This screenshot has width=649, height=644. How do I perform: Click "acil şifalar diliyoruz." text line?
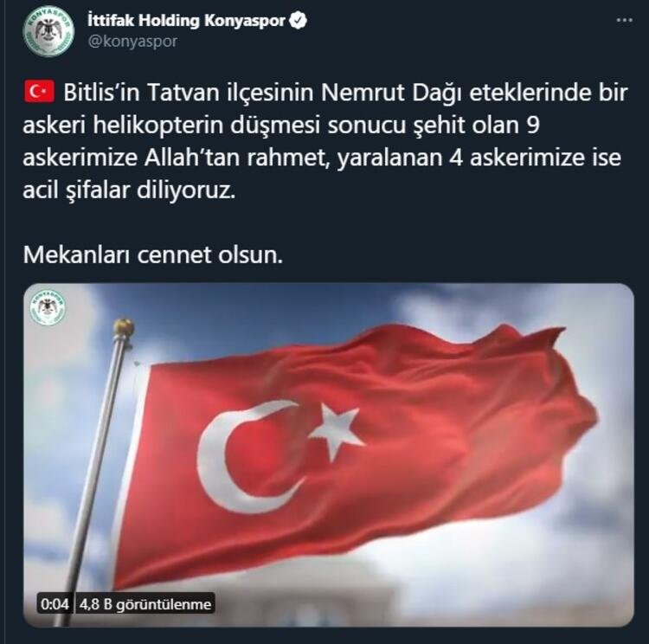coord(129,190)
